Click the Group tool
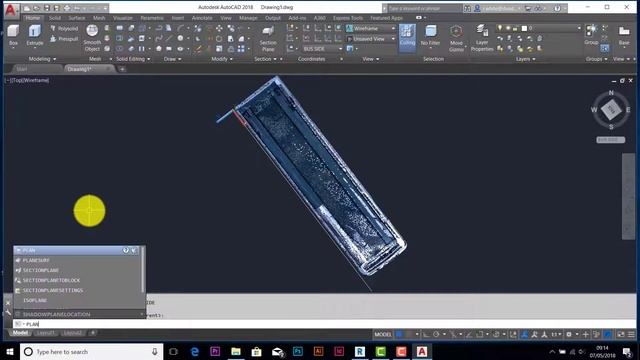The image size is (640, 360). 591,35
